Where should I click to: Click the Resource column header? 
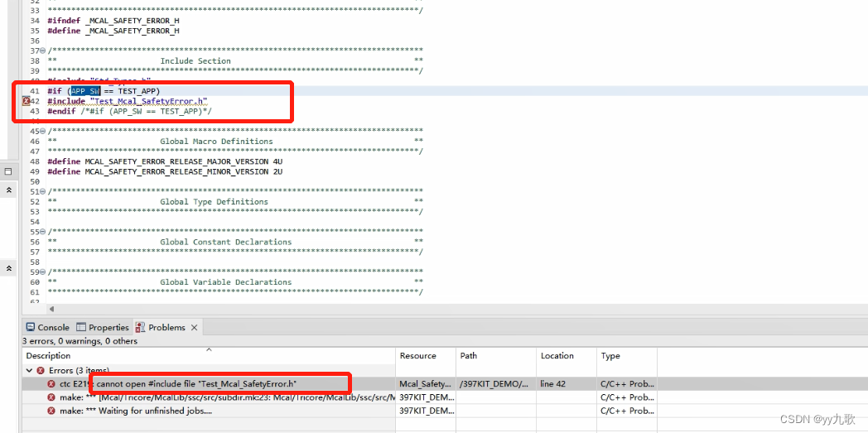click(x=417, y=356)
